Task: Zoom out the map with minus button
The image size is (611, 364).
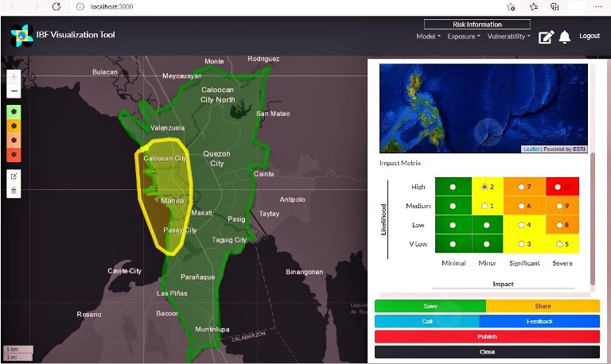Action: [14, 91]
